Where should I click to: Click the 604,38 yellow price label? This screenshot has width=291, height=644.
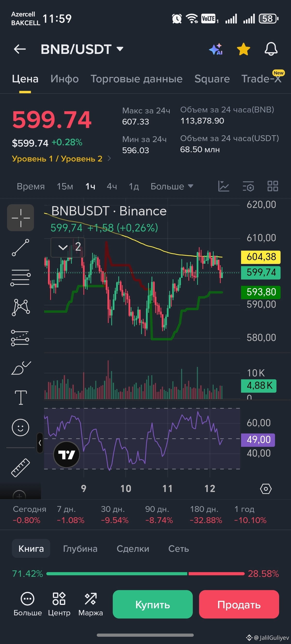point(261,257)
